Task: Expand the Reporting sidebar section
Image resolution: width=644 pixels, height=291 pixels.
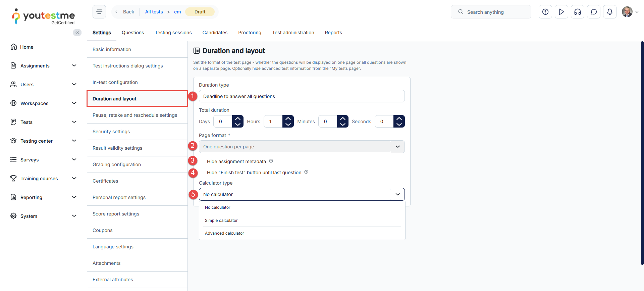Action: 44,197
